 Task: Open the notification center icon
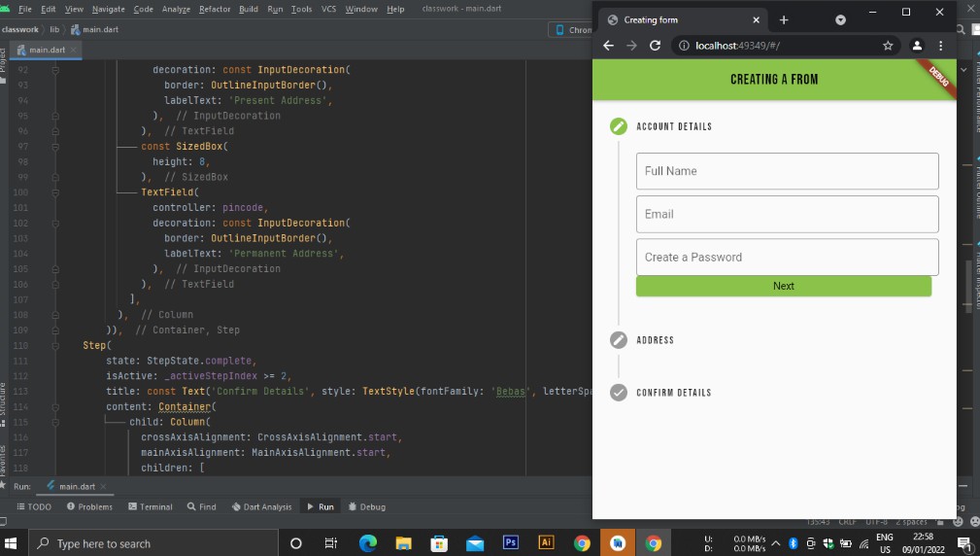(963, 542)
